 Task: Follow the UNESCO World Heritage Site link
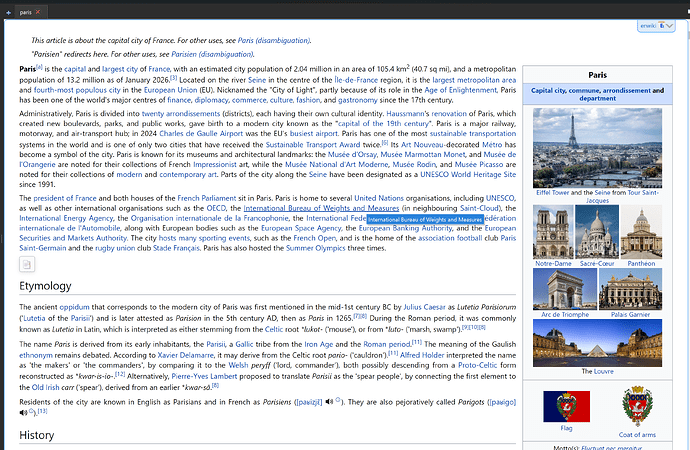pos(422,174)
